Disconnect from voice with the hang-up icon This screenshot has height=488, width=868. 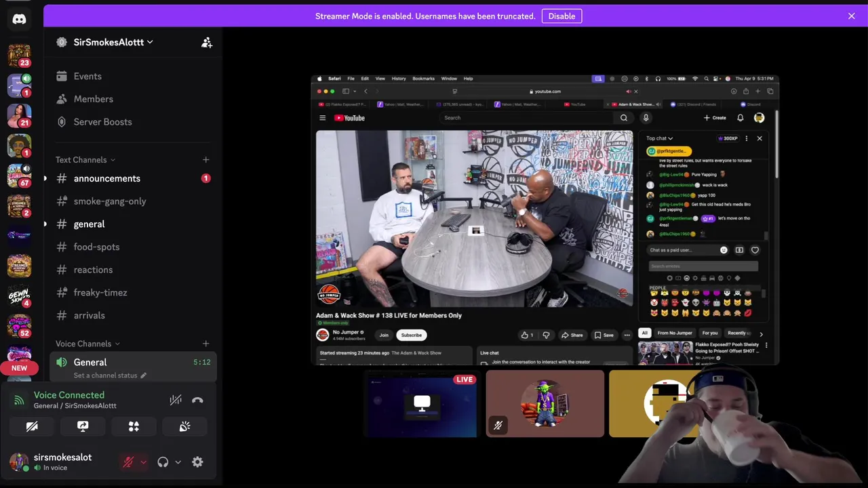[x=197, y=400]
